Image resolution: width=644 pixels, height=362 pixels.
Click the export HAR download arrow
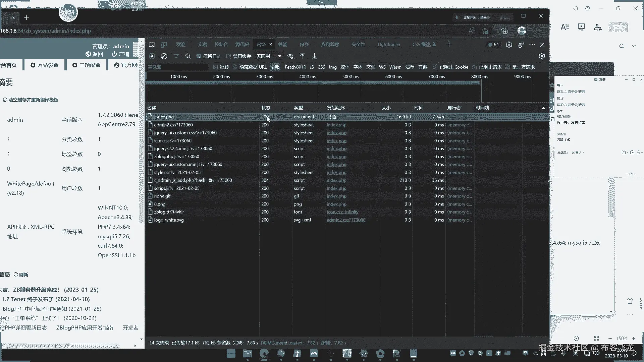314,56
